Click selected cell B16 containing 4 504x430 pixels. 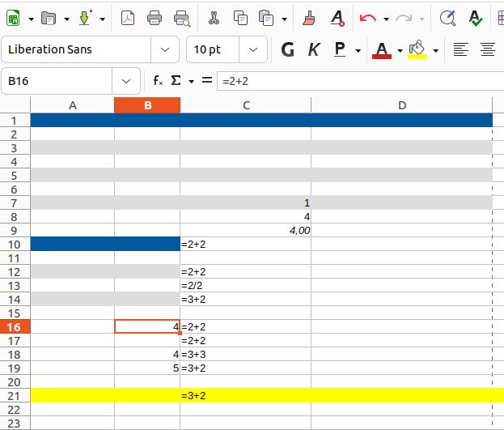pos(147,326)
